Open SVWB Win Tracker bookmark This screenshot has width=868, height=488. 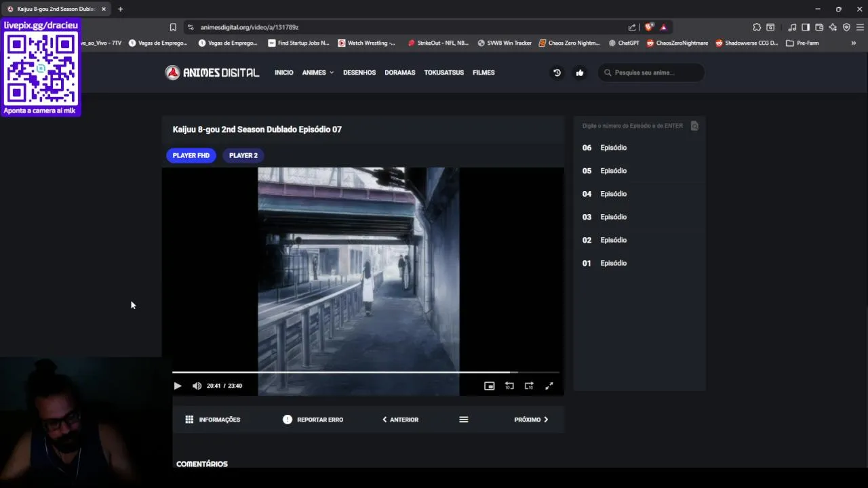click(505, 43)
